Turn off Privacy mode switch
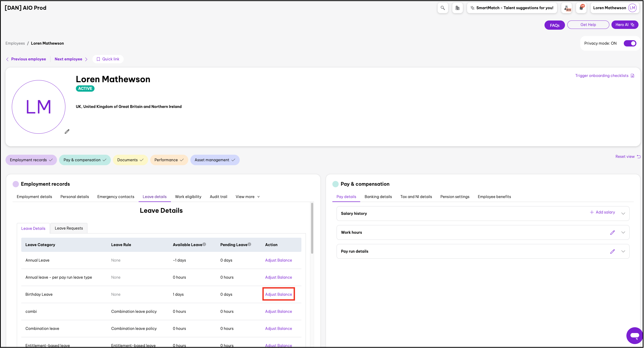The image size is (644, 348). (x=630, y=43)
